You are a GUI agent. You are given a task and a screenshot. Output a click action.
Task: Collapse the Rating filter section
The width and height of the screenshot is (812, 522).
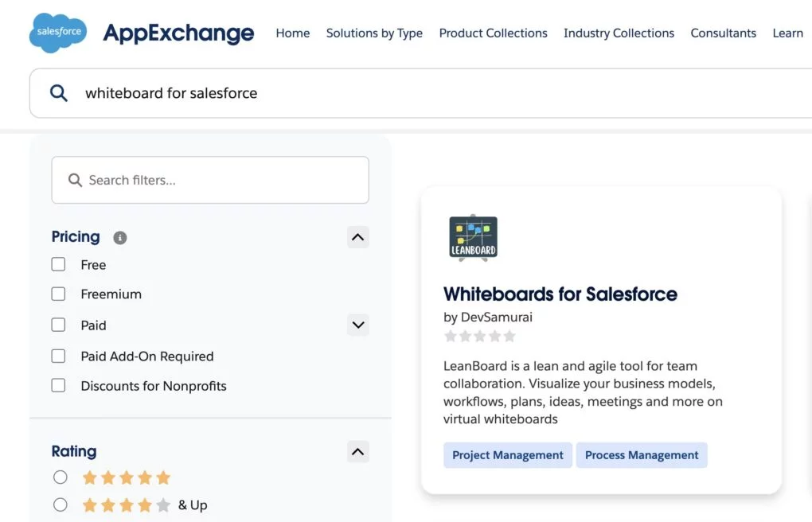pyautogui.click(x=358, y=451)
